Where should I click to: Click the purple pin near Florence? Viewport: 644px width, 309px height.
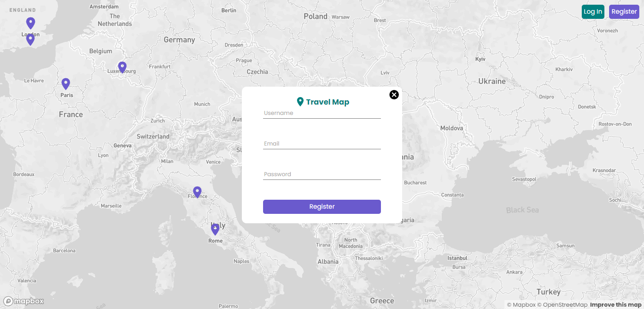[x=197, y=191]
